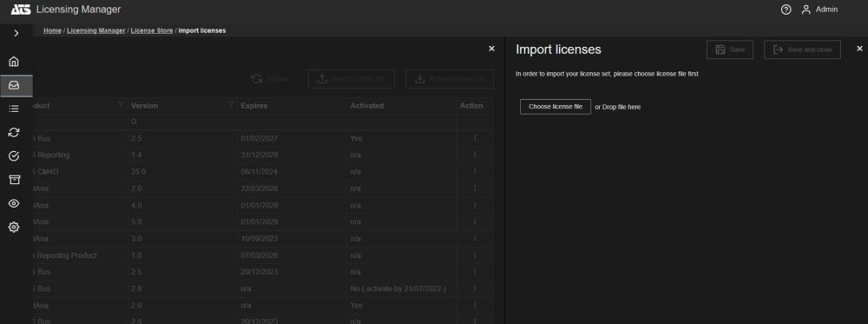Open the list view sidebar icon

15,109
